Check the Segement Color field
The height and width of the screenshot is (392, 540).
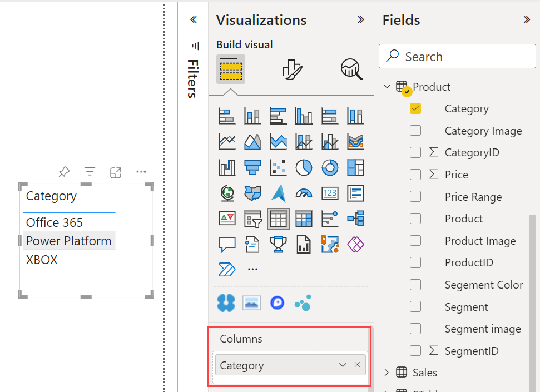tap(415, 285)
